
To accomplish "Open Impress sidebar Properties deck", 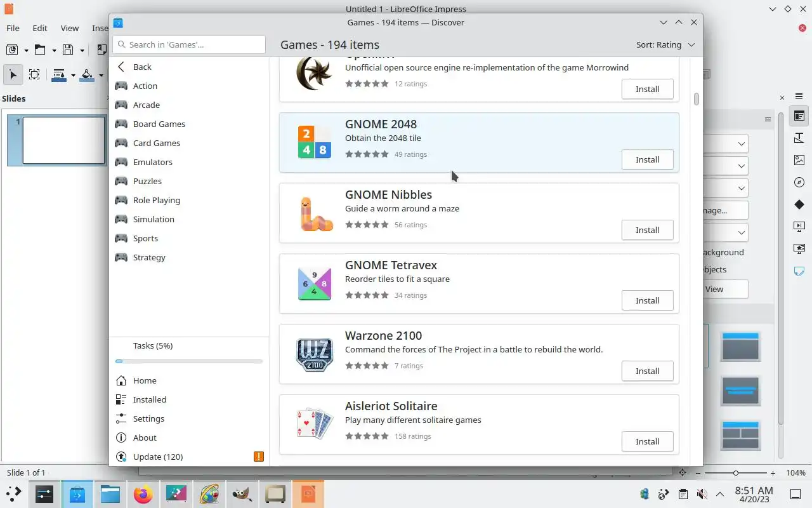I will click(x=799, y=116).
